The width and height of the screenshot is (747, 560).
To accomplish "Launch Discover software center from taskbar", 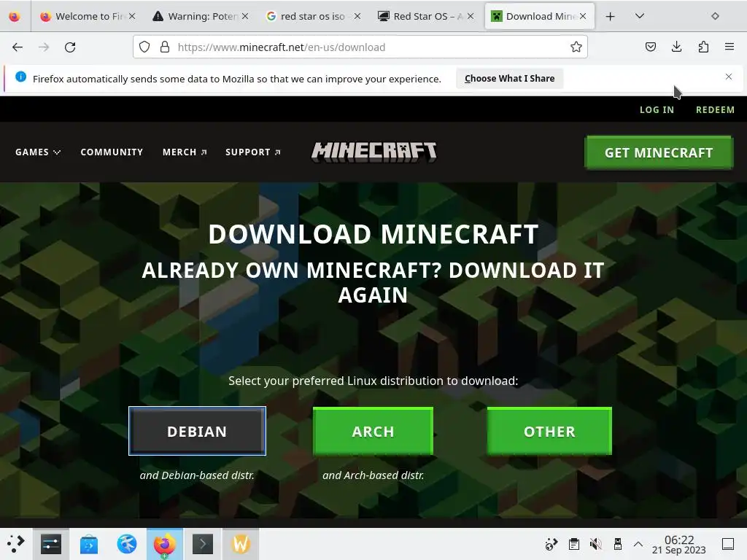I will pos(89,544).
